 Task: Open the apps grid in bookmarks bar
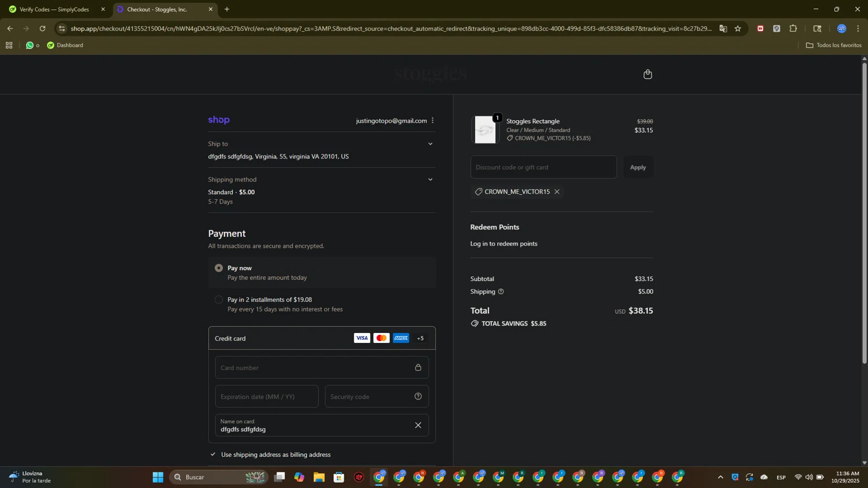pyautogui.click(x=9, y=45)
